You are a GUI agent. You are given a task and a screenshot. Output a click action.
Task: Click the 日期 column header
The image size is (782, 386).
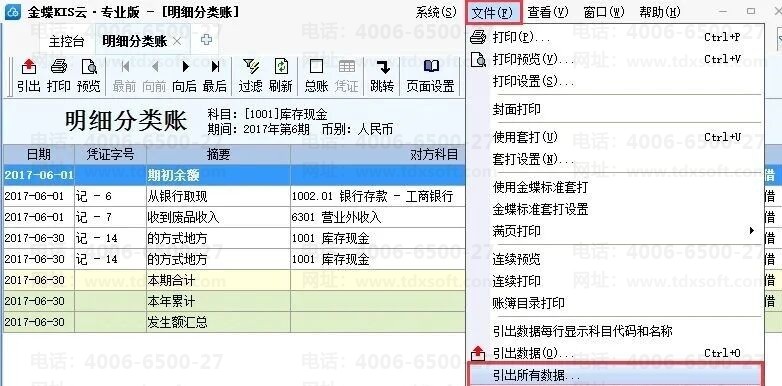pyautogui.click(x=39, y=154)
